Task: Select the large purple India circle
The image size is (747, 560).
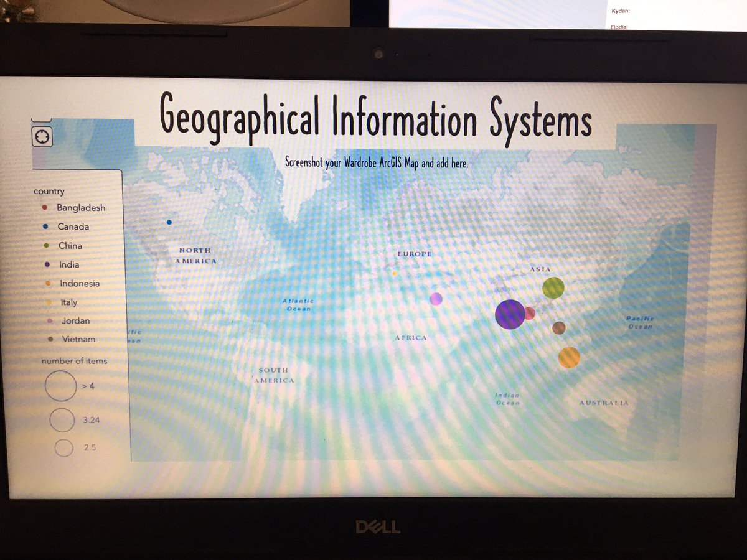Action: (510, 314)
